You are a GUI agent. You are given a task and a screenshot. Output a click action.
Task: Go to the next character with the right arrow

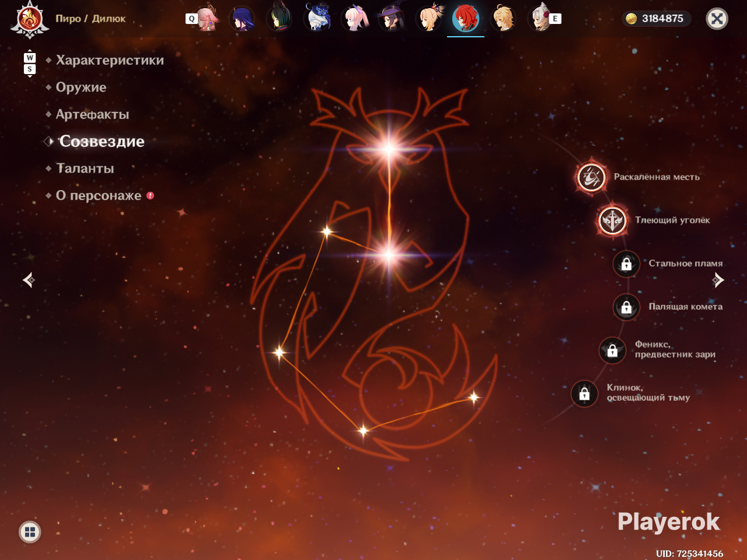(718, 280)
